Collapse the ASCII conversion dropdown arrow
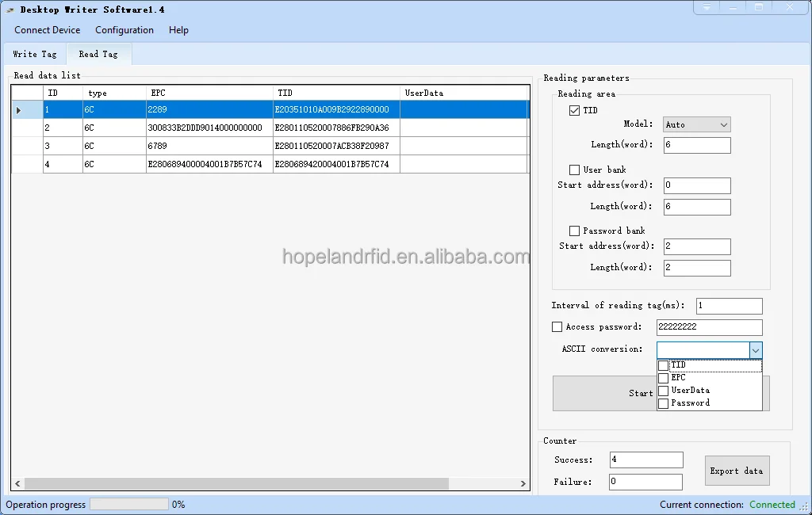812x515 pixels. [x=755, y=350]
